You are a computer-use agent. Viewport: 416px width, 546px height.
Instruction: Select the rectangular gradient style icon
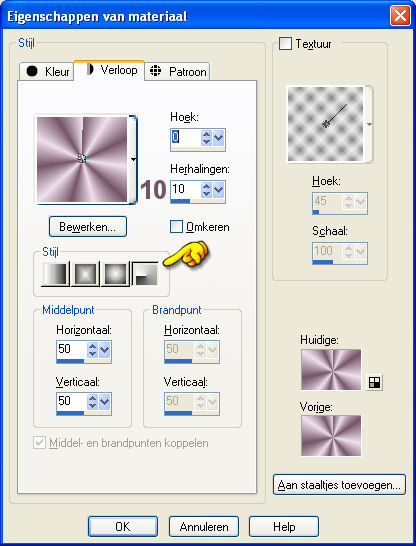85,274
